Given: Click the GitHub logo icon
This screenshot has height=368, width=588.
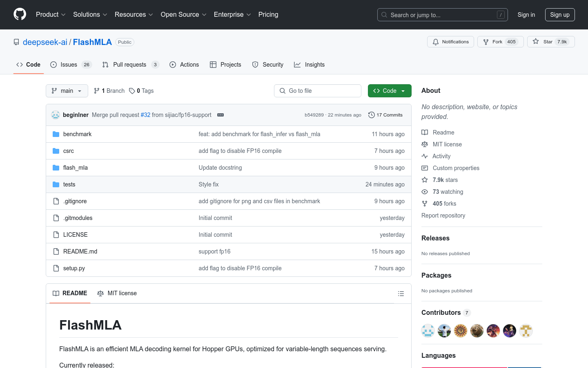Looking at the screenshot, I should click(20, 14).
